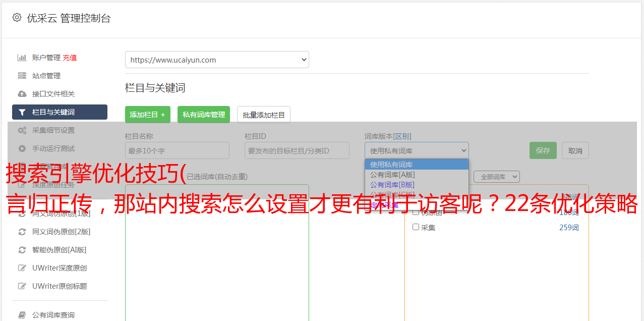The height and width of the screenshot is (321, 644).
Task: Click the green 保存 button
Action: tap(543, 150)
